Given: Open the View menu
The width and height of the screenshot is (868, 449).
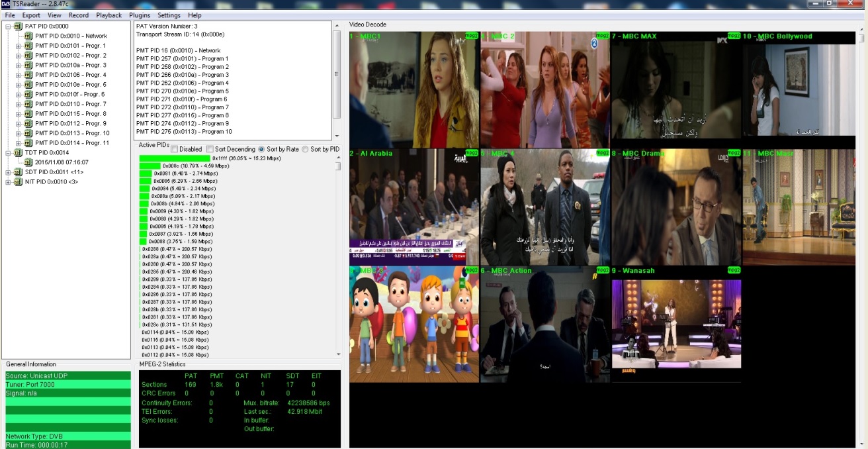Looking at the screenshot, I should point(55,15).
